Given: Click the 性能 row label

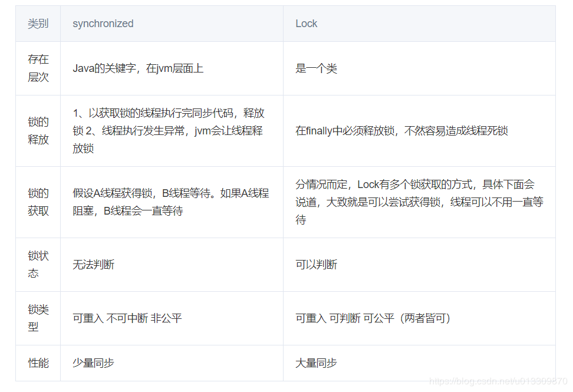Looking at the screenshot, I should [x=38, y=363].
